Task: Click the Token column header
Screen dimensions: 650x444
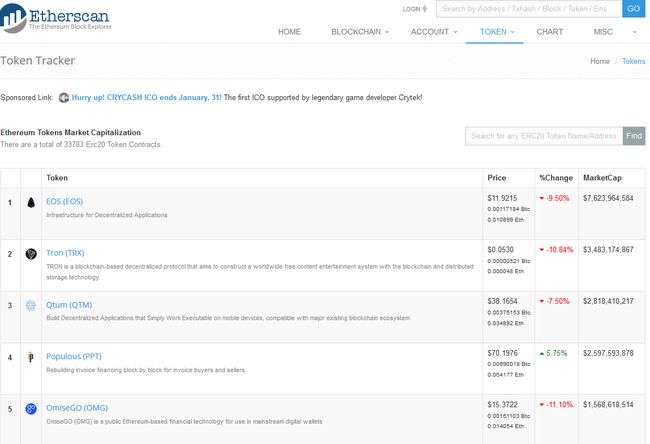Action: pos(57,178)
